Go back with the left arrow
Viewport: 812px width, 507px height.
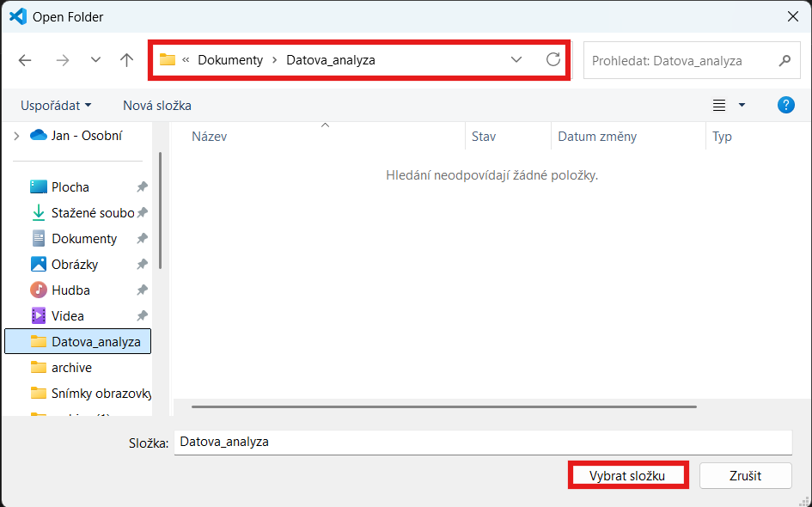(x=25, y=60)
